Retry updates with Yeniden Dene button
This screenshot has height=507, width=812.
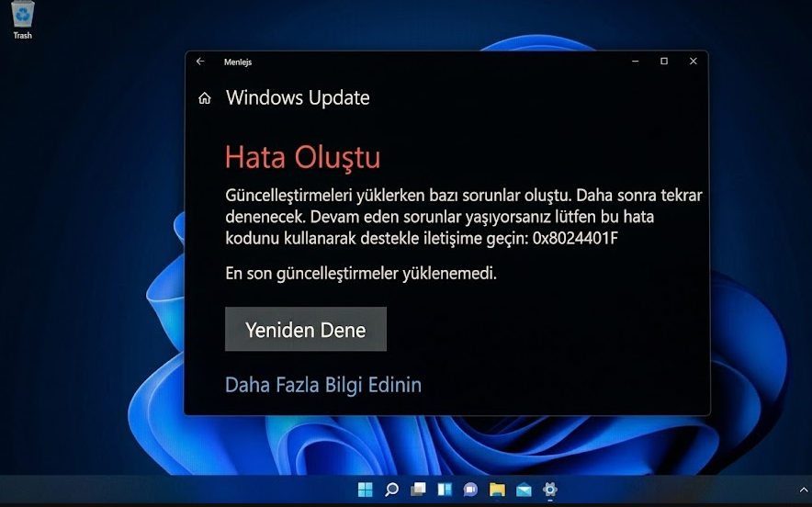coord(306,330)
